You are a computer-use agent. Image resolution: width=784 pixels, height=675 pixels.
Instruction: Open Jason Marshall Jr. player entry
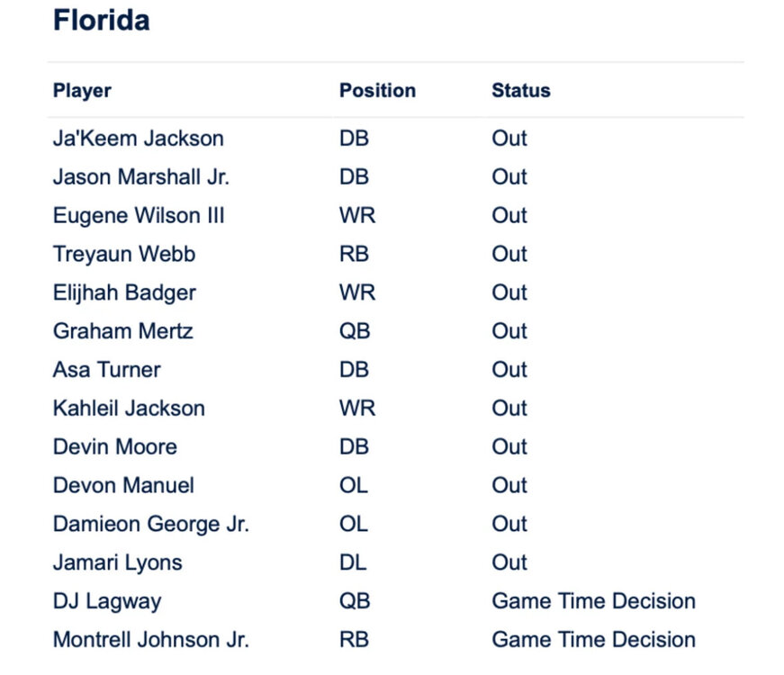pos(140,177)
